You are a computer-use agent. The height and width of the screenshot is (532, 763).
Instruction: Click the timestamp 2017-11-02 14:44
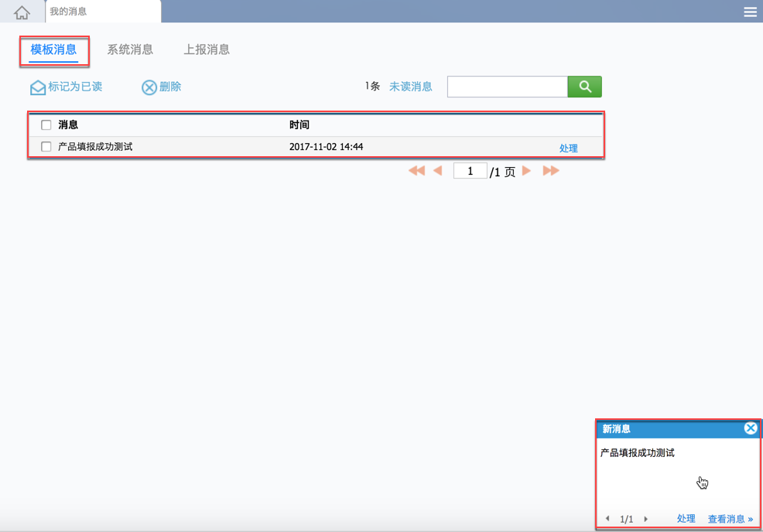coord(326,146)
